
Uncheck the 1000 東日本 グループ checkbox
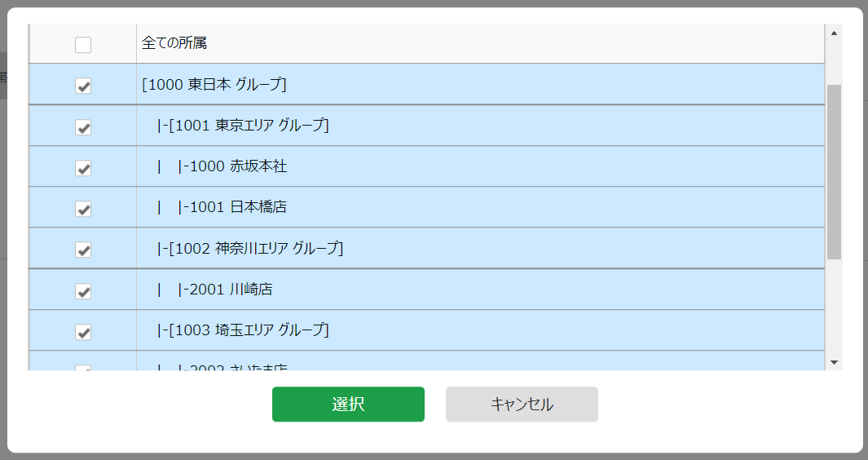pos(83,86)
